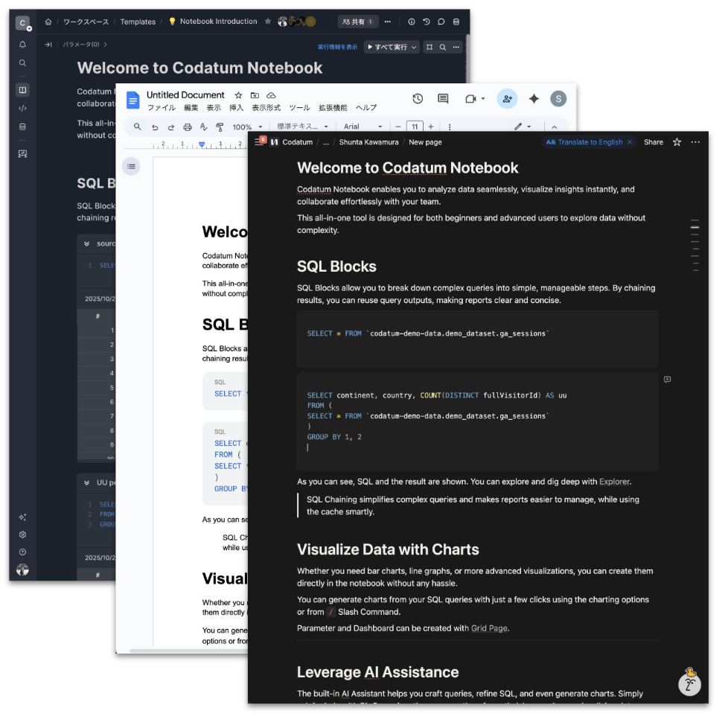Click the search icon in Codatum notebook toolbar
Image resolution: width=728 pixels, height=725 pixels.
(x=443, y=47)
